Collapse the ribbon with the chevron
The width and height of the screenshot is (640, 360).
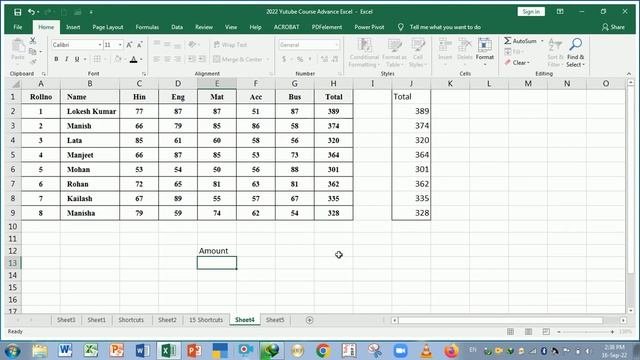click(x=629, y=73)
